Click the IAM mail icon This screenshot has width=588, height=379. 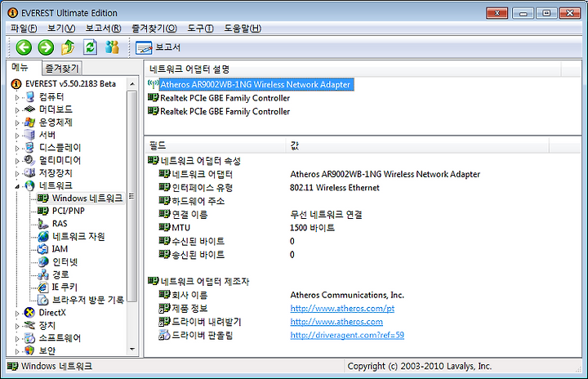coord(42,249)
